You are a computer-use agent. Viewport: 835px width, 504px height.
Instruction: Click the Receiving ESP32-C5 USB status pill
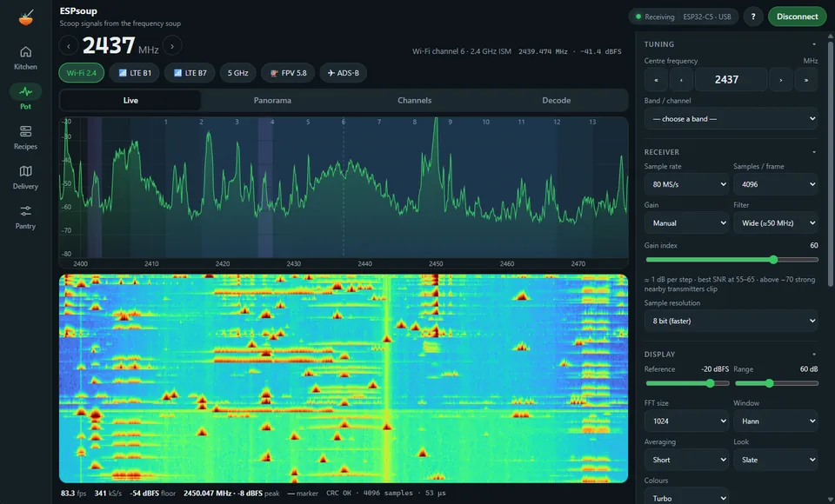pyautogui.click(x=684, y=17)
